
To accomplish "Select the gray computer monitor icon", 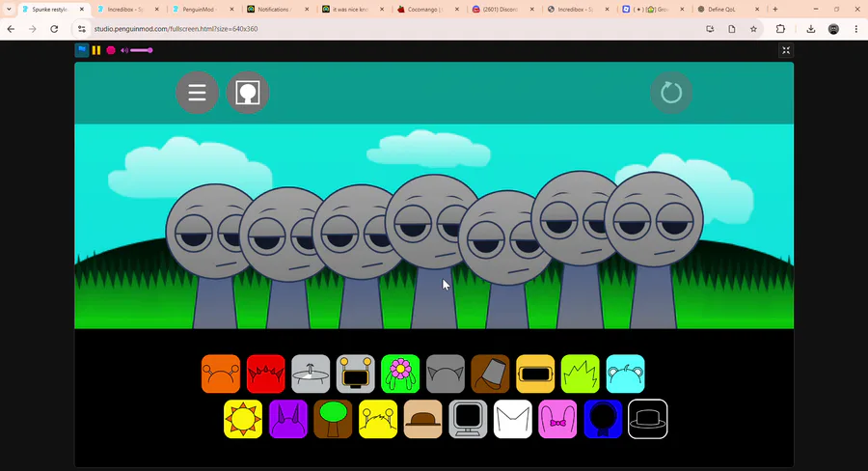I will tap(468, 419).
